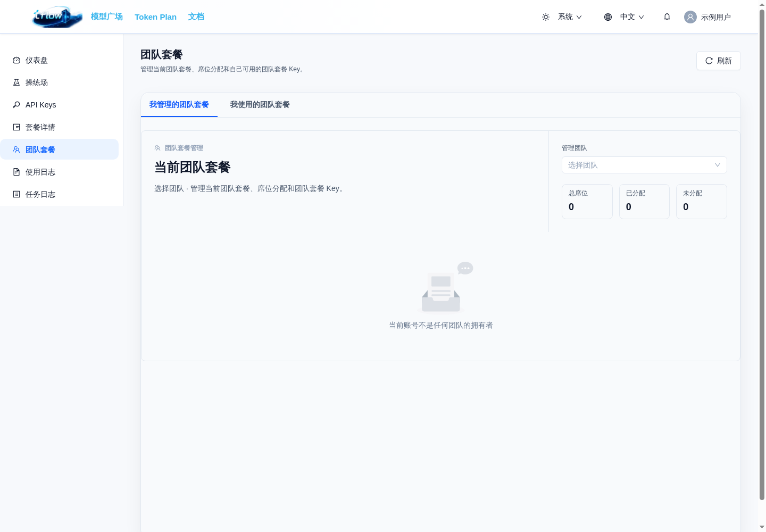This screenshot has width=766, height=532.
Task: Click the 总席位 stat card
Action: 587,202
